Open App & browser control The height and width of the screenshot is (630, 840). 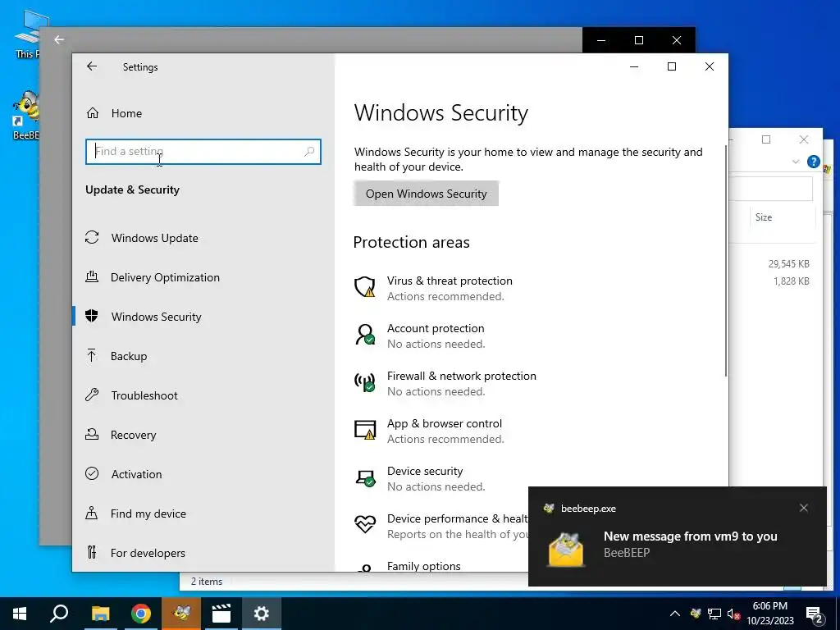point(445,431)
